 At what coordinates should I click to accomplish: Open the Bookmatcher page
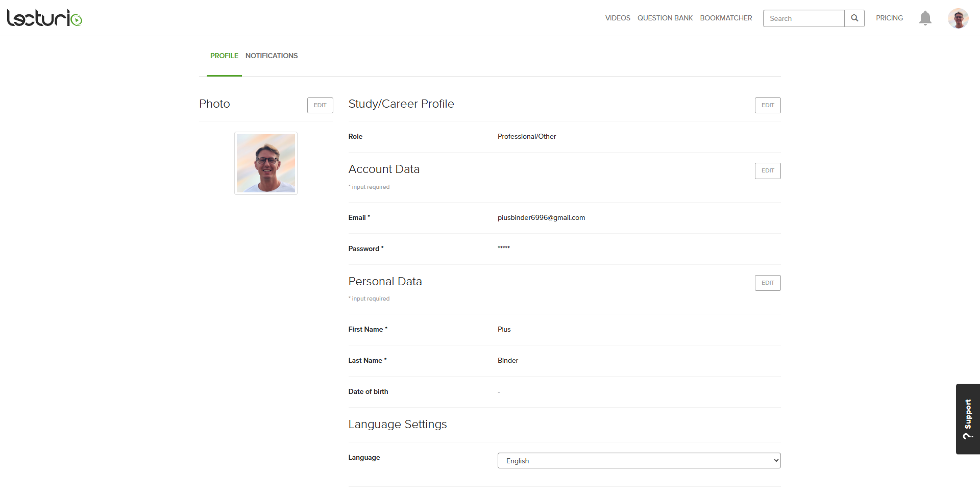[x=726, y=18]
